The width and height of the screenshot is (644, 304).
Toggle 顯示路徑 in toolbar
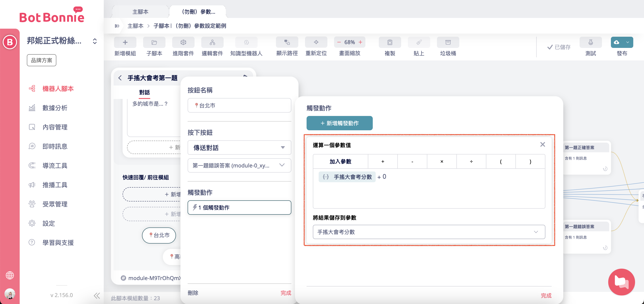click(287, 42)
